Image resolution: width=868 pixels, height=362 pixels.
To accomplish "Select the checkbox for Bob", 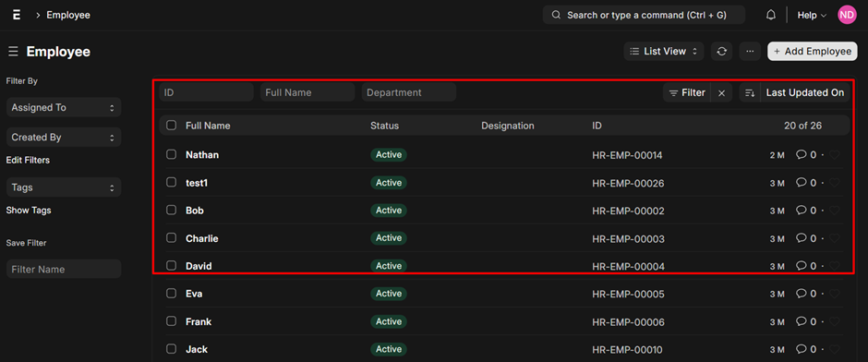I will (172, 211).
